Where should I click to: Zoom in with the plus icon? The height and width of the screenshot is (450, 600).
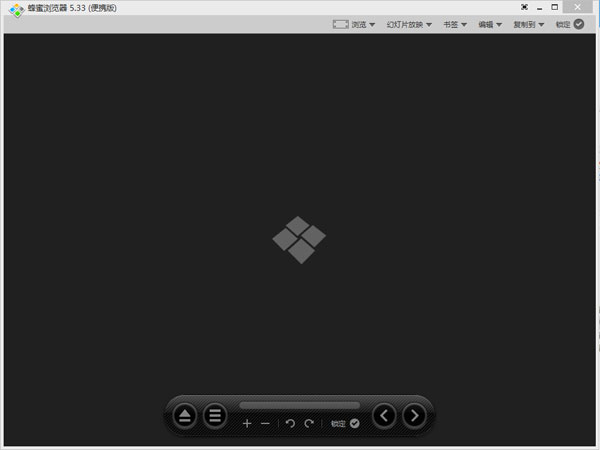247,423
